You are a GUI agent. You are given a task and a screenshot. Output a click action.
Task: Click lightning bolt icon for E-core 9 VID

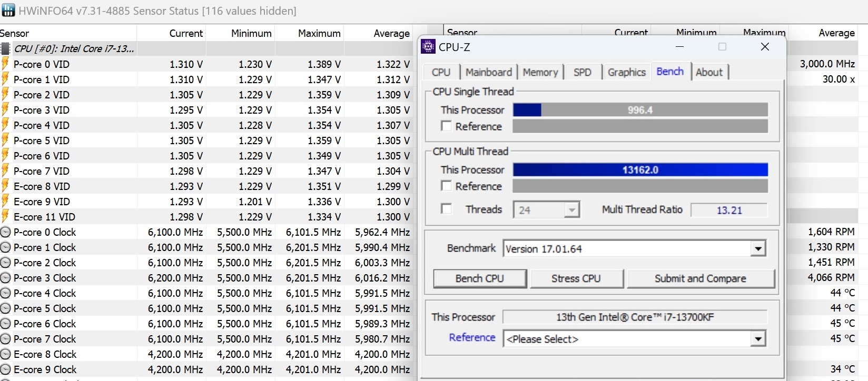(x=5, y=202)
